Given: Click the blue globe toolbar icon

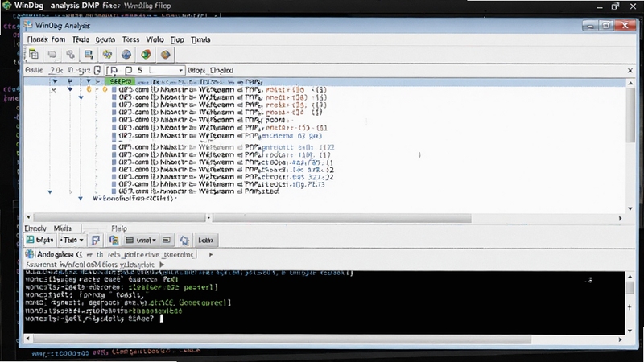Looking at the screenshot, I should 126,54.
